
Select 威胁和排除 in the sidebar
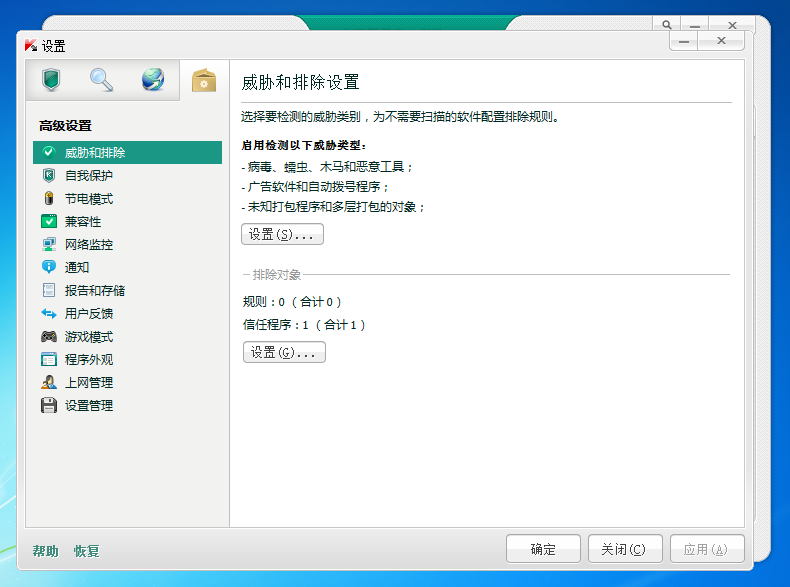[x=127, y=152]
